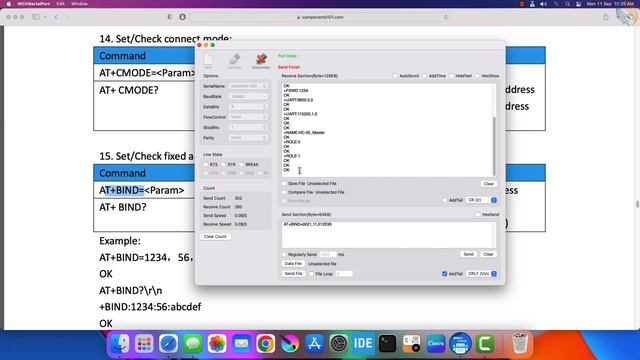Enable Compare File checkbox

tap(284, 192)
